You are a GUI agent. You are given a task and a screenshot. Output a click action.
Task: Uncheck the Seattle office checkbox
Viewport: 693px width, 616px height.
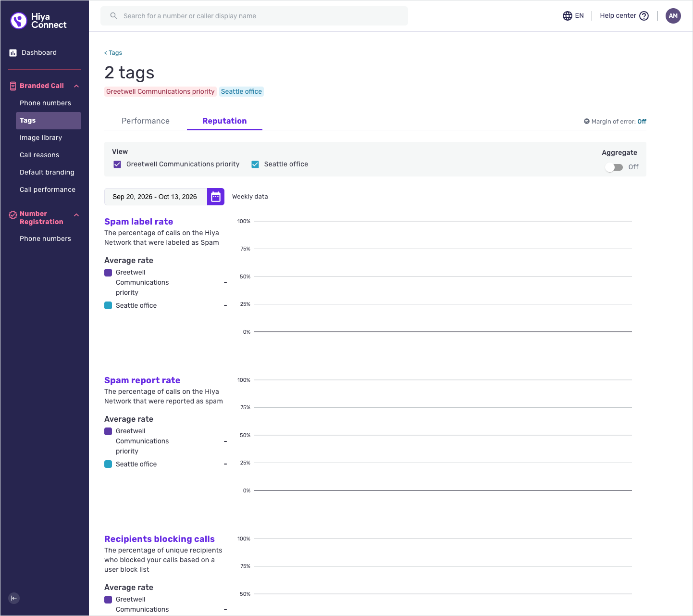click(255, 164)
